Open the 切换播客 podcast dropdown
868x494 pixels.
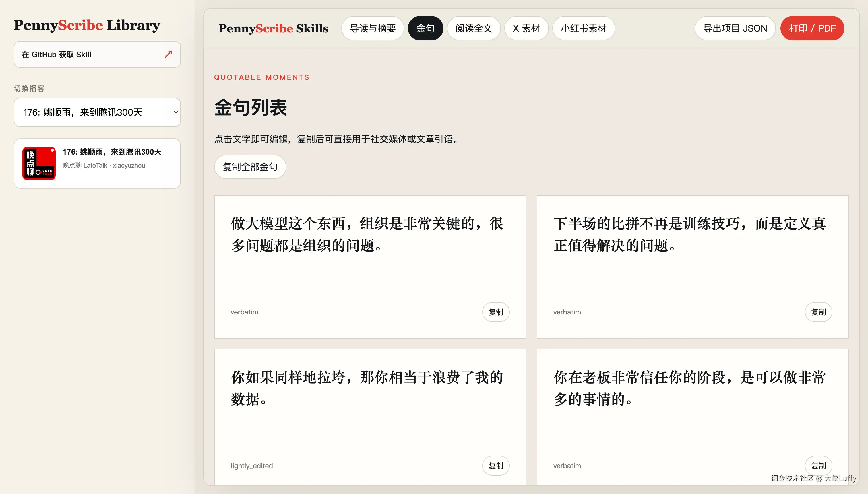coord(97,112)
